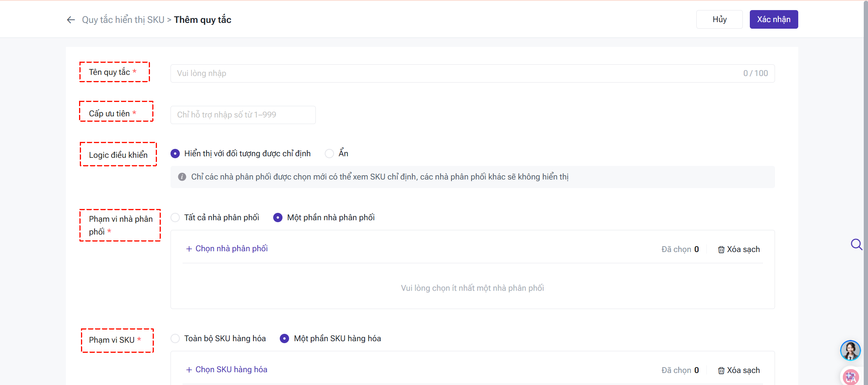This screenshot has height=385, width=868.
Task: Click the back arrow icon
Action: pyautogui.click(x=71, y=20)
